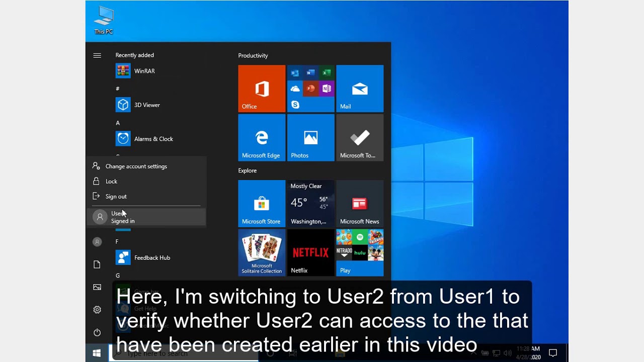Select Change account settings
644x362 pixels.
(x=146, y=166)
